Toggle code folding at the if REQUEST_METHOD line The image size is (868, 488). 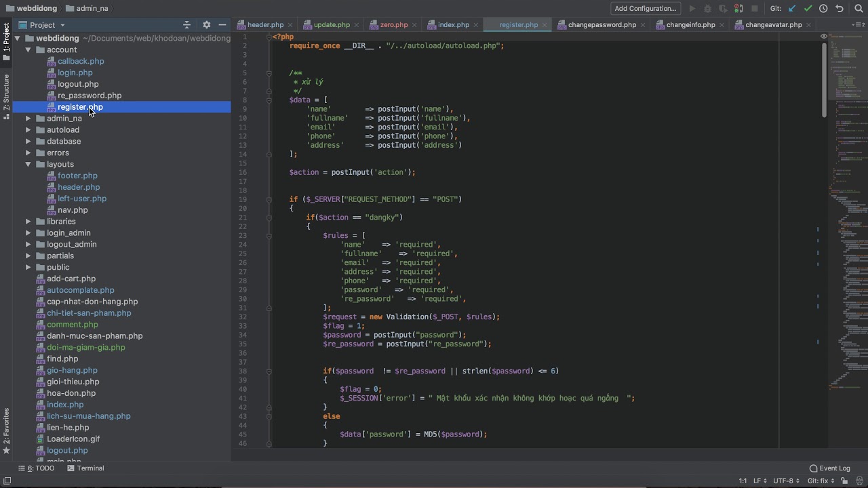click(x=269, y=199)
